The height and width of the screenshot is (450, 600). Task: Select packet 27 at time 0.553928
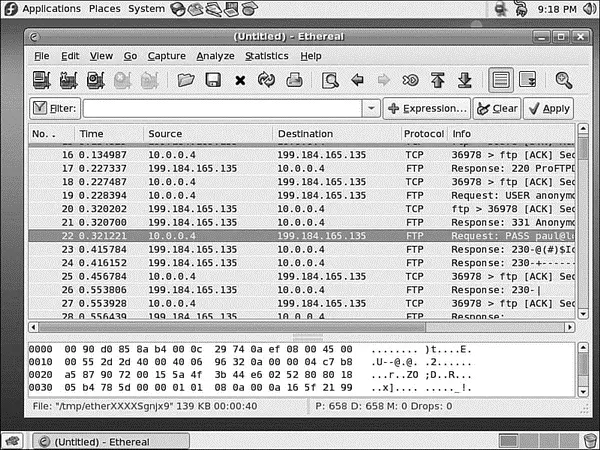tap(302, 303)
